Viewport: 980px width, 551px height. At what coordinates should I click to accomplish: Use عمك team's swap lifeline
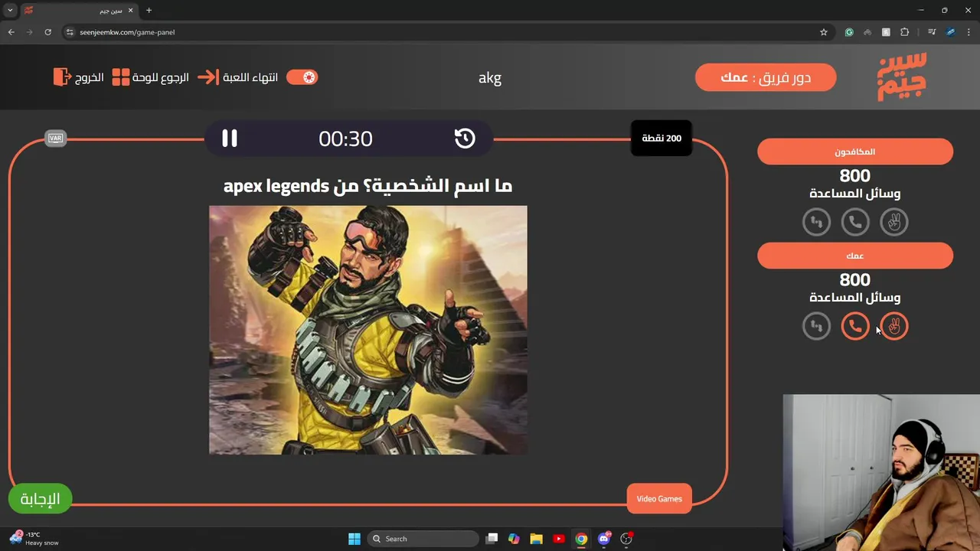point(816,327)
